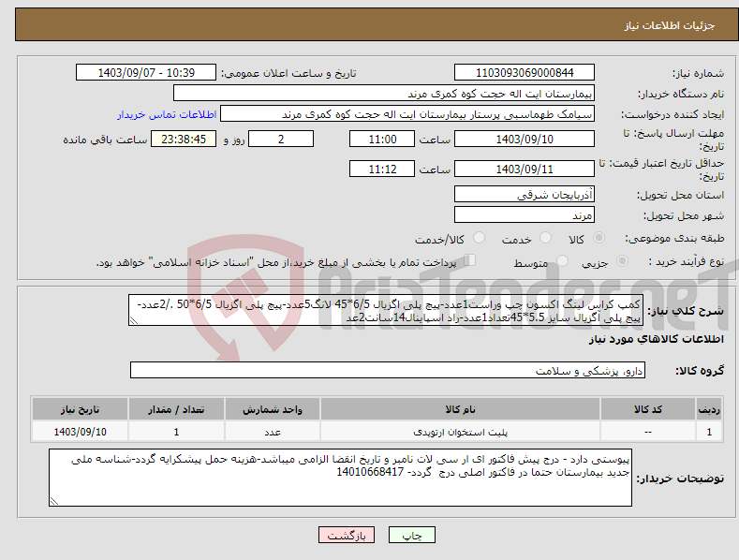Choose the متوسط purchase type radio

[562, 260]
